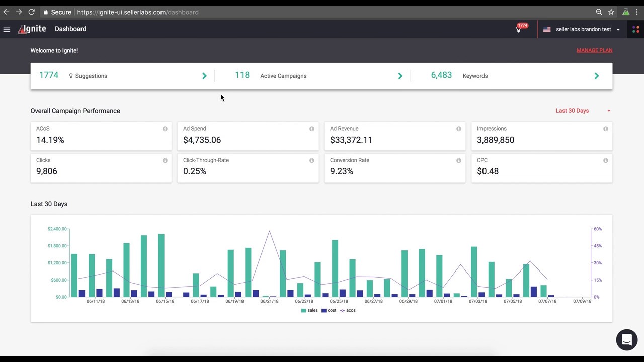The image size is (644, 362).
Task: Toggle cost series in chart legend
Action: 329,310
